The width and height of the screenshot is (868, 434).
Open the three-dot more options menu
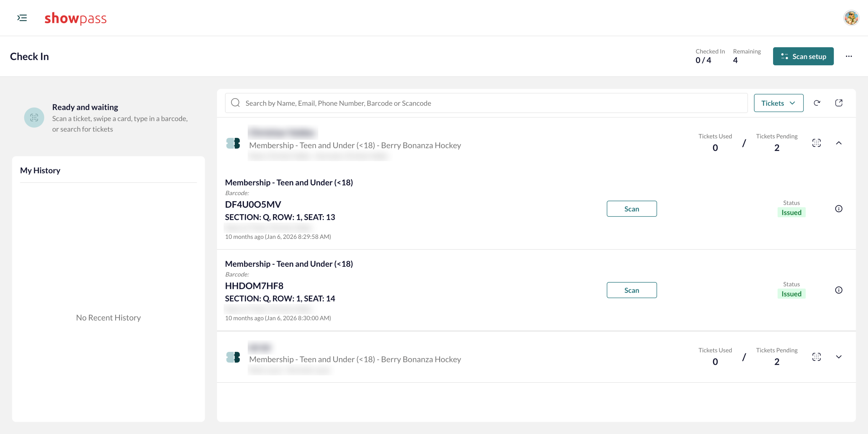tap(849, 56)
